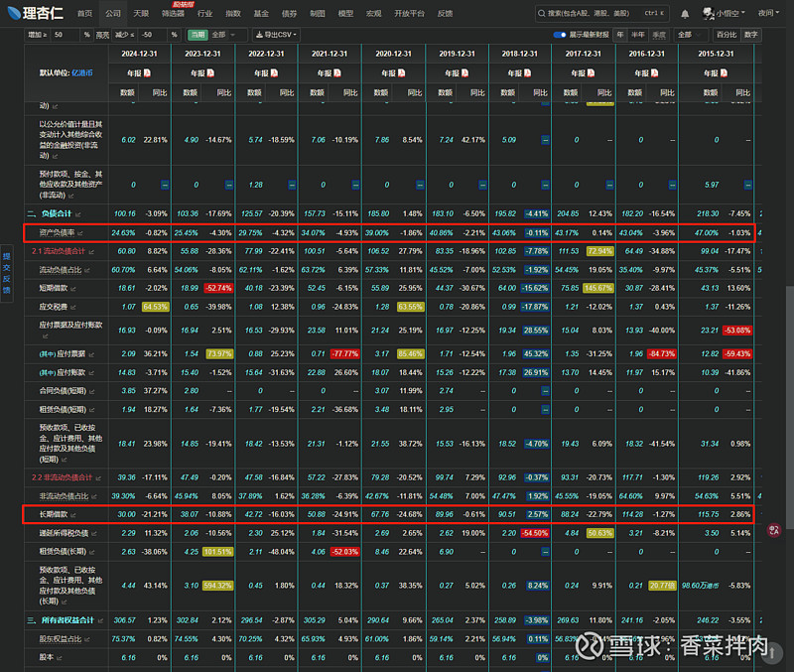Click the yellow 594.32% highlighted cell

coord(217,586)
